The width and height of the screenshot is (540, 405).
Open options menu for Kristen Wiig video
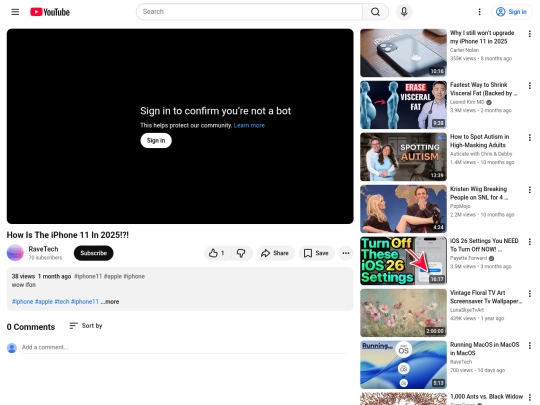pyautogui.click(x=530, y=190)
